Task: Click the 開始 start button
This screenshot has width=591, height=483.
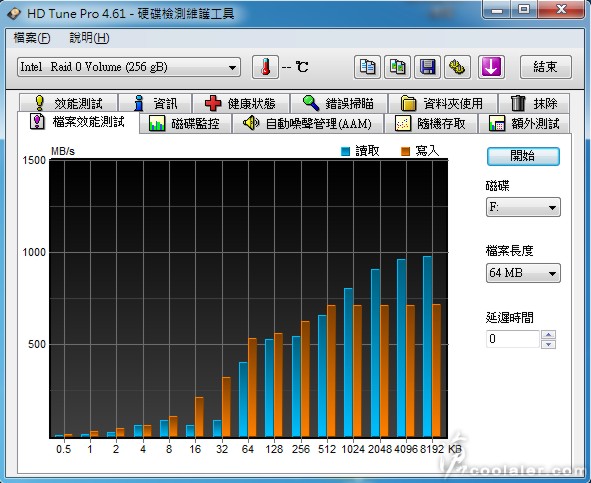Action: (523, 156)
